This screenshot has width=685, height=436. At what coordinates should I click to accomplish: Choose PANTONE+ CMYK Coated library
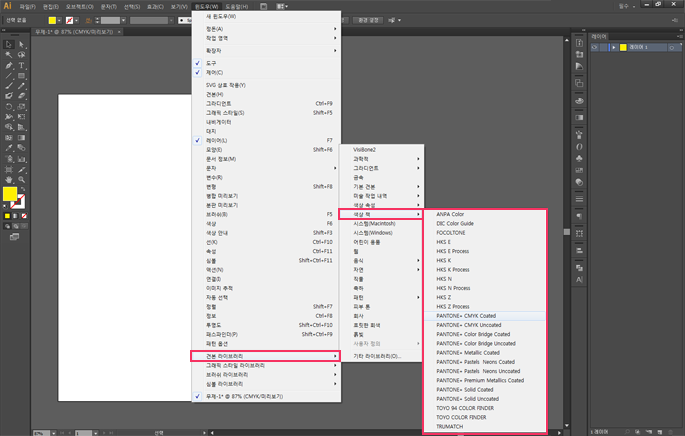tap(485, 316)
